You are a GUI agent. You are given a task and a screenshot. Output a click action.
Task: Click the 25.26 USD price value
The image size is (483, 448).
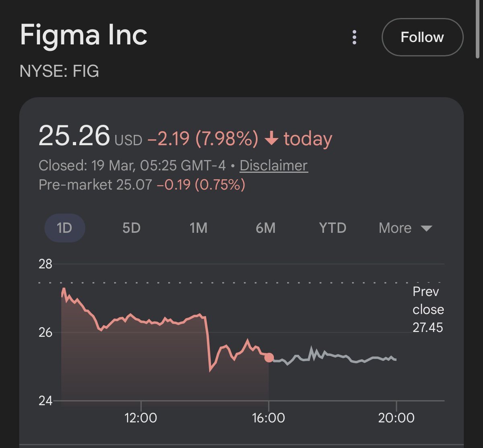click(91, 136)
